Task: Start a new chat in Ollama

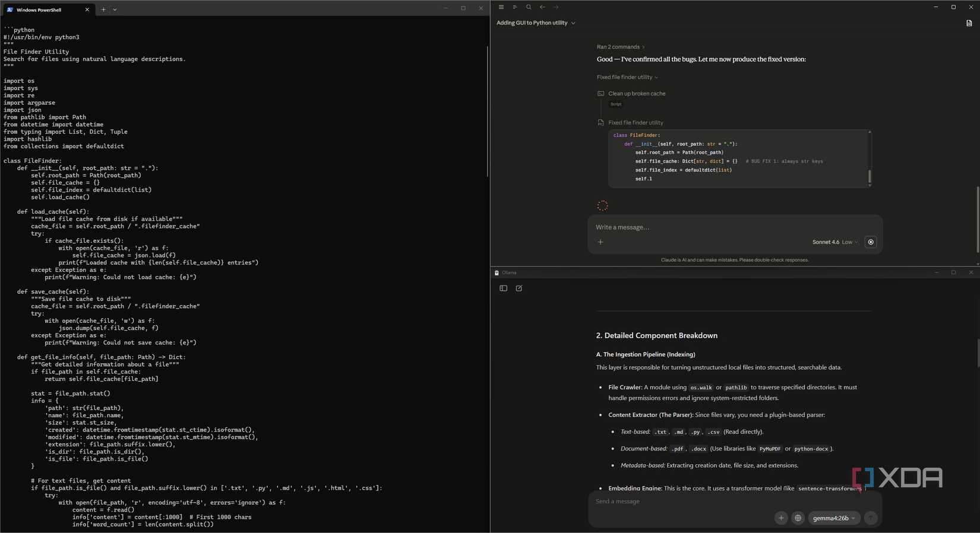Action: click(519, 288)
